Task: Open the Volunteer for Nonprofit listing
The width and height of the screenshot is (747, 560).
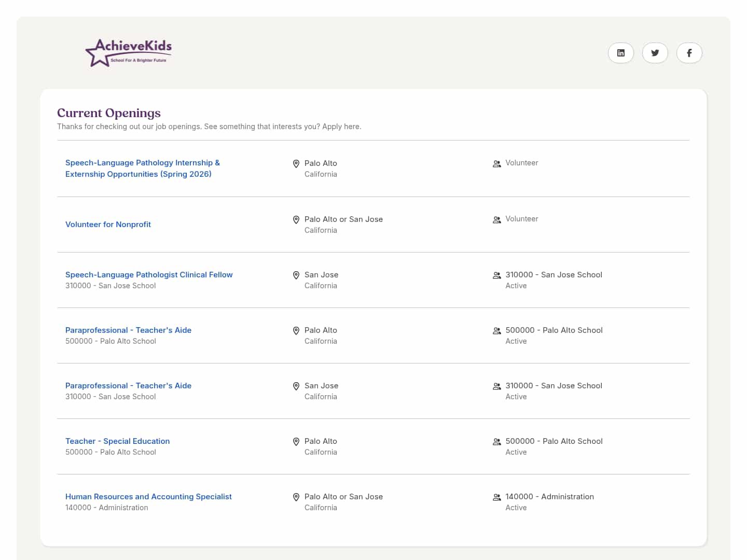Action: pos(108,224)
